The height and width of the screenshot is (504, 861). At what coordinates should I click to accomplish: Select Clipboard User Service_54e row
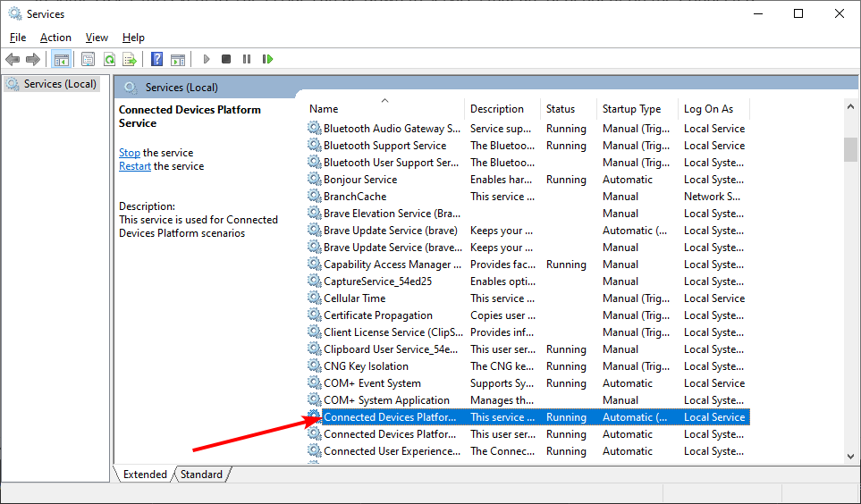click(x=528, y=349)
